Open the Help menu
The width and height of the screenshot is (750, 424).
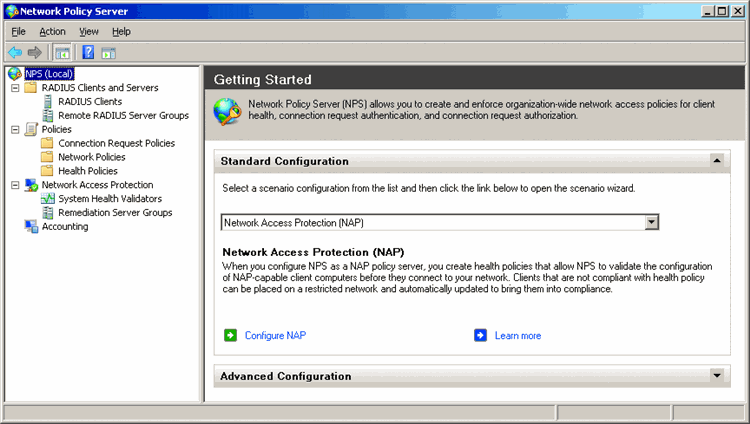click(x=121, y=32)
